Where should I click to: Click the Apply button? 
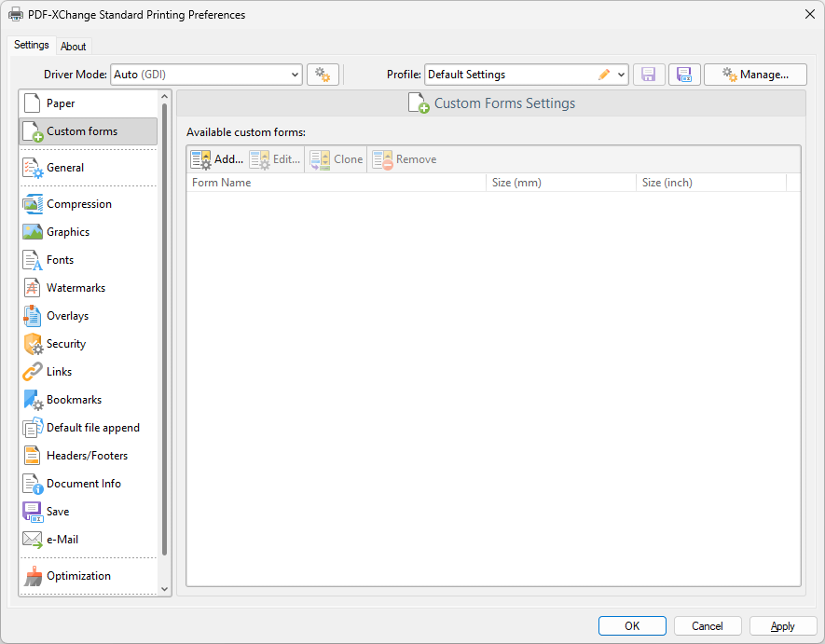[783, 626]
